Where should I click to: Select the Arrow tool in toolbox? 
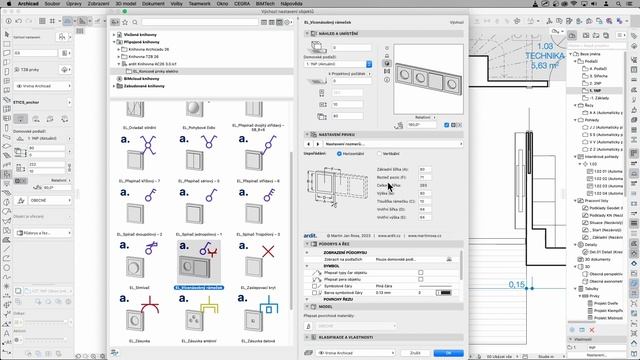pos(7,35)
